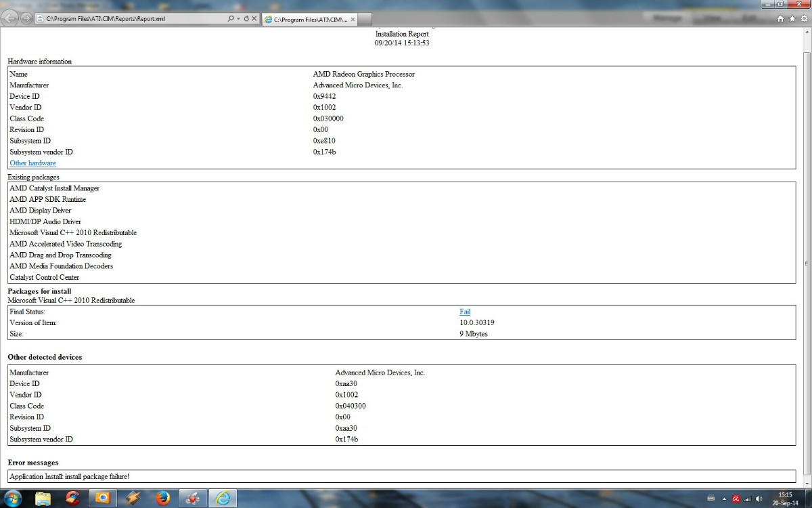Open the address bar autocomplete dropdown arrow
This screenshot has width=812, height=508.
(238, 19)
